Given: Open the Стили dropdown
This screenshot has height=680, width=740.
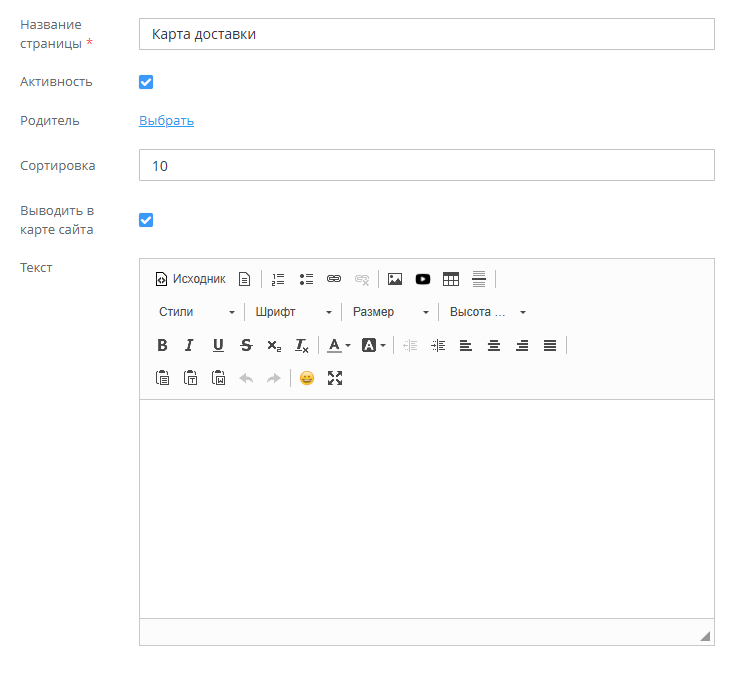Looking at the screenshot, I should pyautogui.click(x=197, y=312).
